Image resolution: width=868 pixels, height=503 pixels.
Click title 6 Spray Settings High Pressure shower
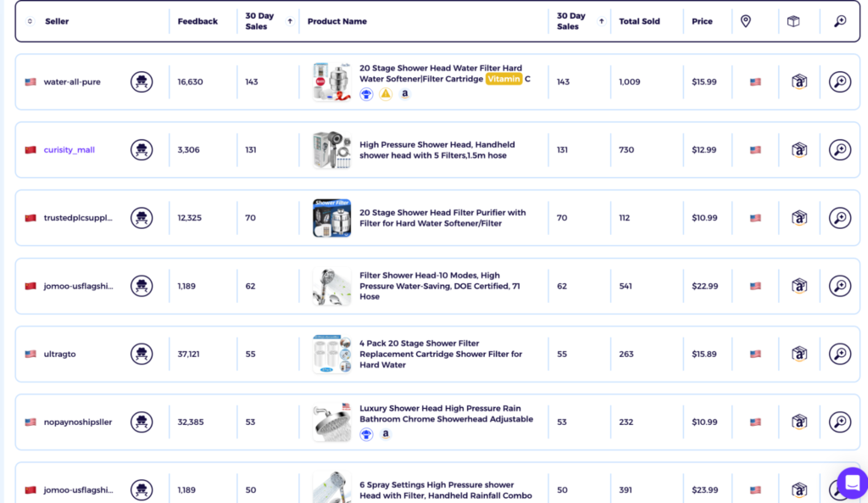point(446,490)
